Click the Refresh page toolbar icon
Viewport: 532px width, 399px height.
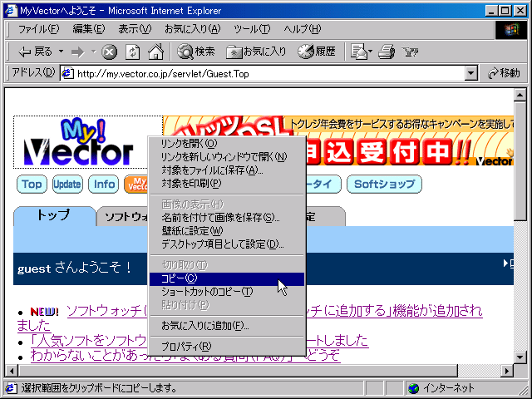pos(132,52)
